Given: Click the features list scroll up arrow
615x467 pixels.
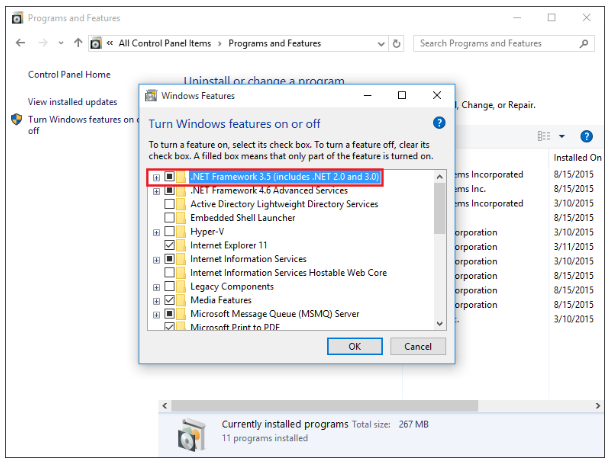Looking at the screenshot, I should [440, 177].
